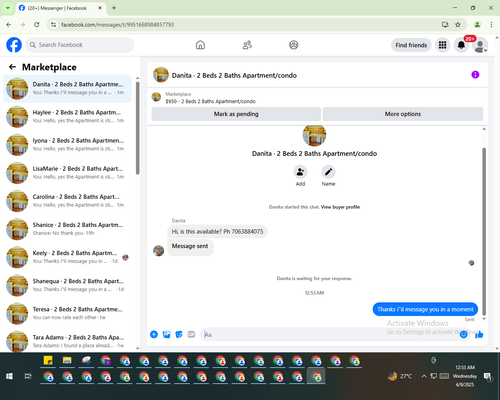
Task: Edit the chat name pencil icon
Action: (328, 172)
